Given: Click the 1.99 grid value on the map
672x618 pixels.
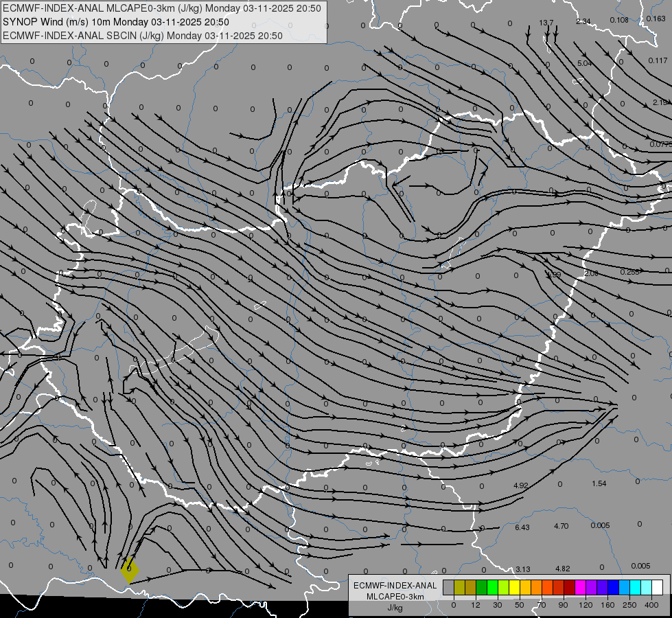Looking at the screenshot, I should (x=554, y=275).
